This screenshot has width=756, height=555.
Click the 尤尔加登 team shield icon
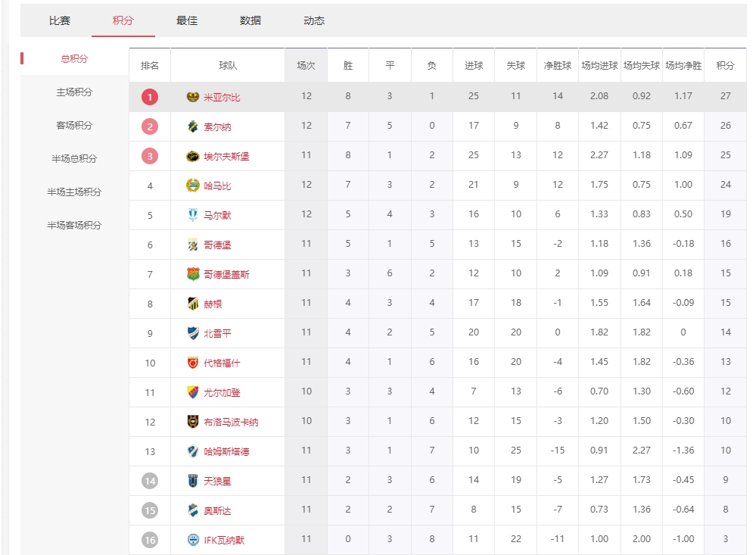[193, 392]
